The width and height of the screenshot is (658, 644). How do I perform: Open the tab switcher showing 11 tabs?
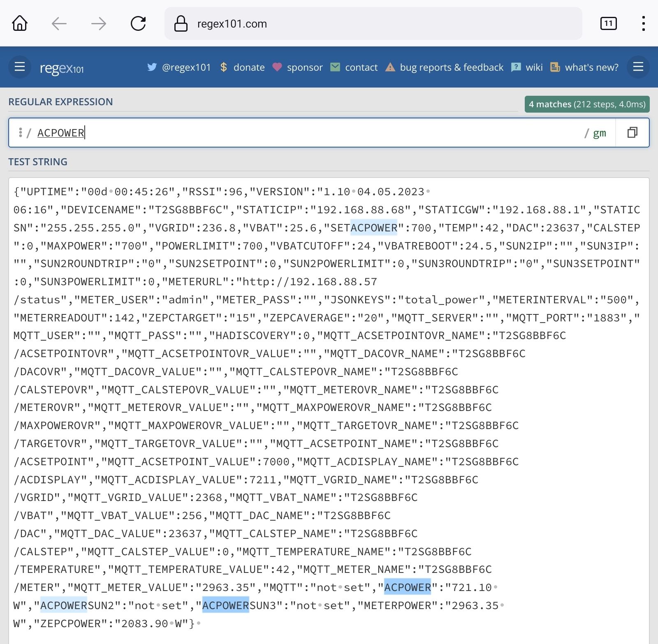(x=609, y=23)
